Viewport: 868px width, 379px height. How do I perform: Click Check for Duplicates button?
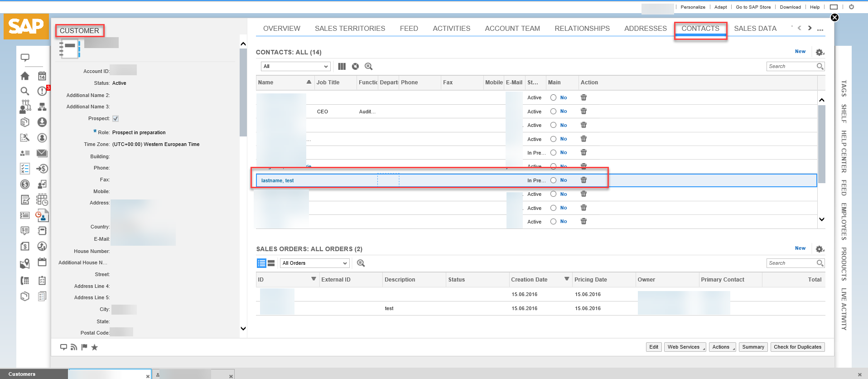click(797, 347)
